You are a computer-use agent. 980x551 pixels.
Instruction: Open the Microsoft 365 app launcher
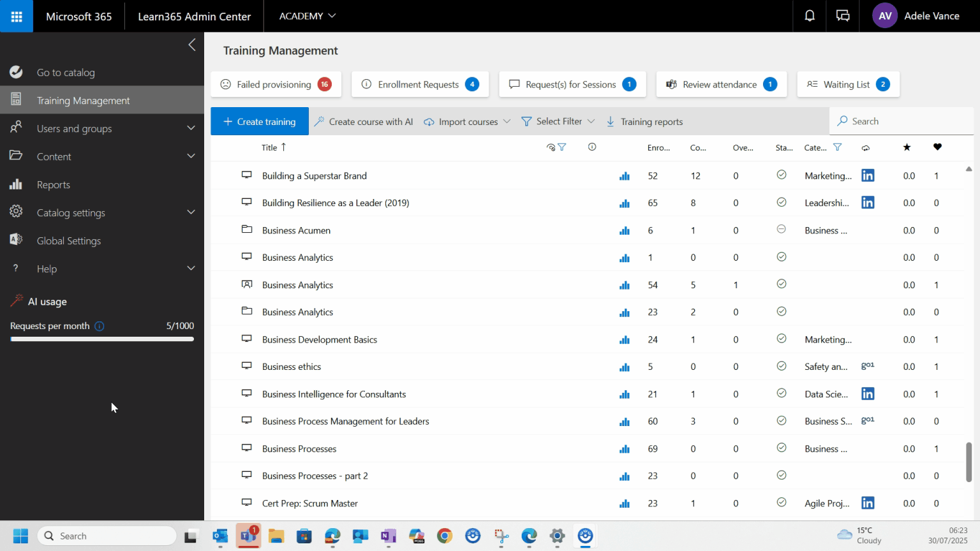click(x=17, y=16)
